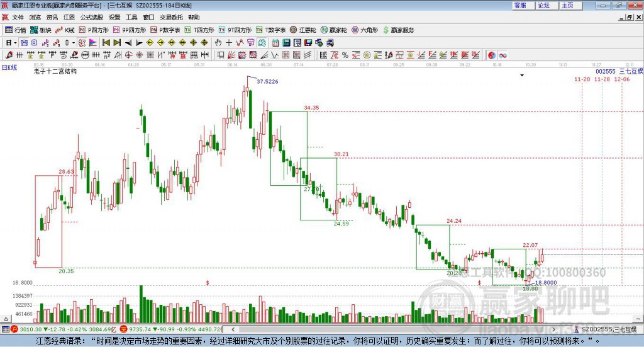This screenshot has height=347, width=644.
Task: Open the T数字表 tool
Action: click(x=270, y=30)
